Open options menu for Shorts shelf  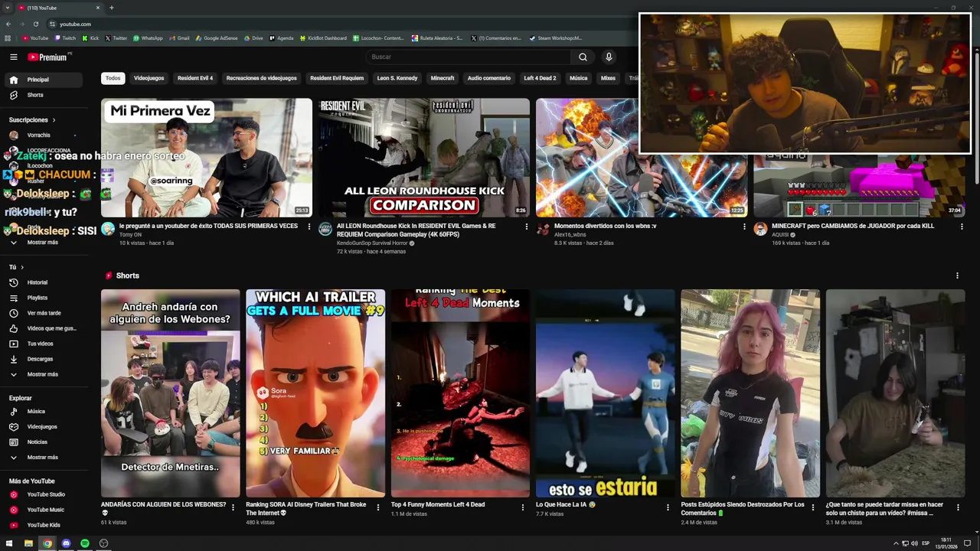(957, 275)
